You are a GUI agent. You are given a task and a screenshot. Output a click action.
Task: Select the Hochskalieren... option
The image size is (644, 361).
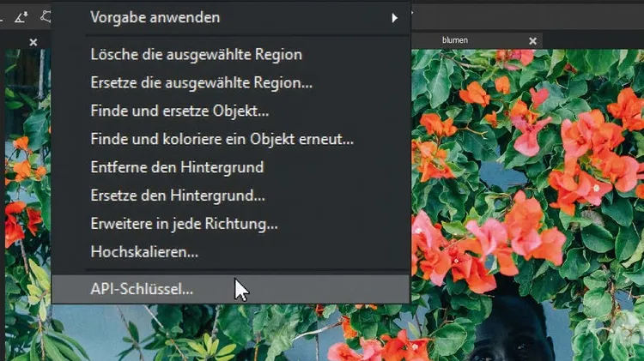(x=144, y=252)
